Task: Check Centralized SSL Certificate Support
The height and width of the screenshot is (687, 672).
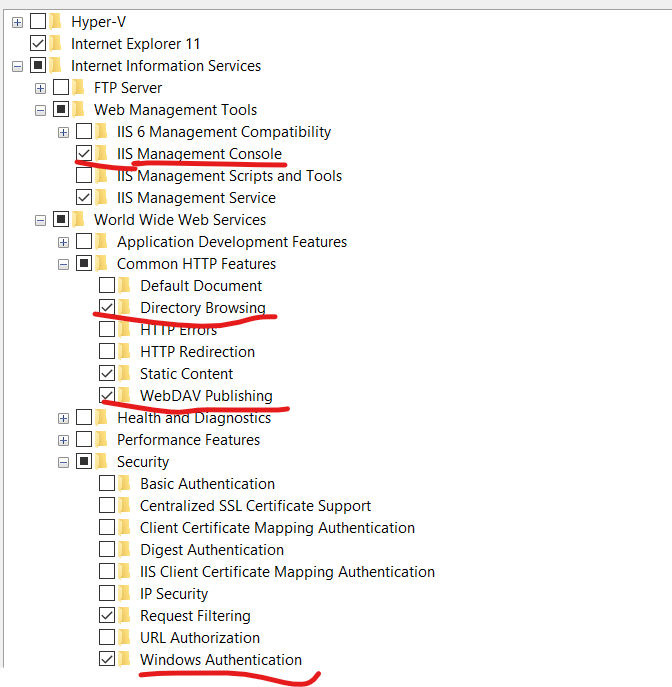Action: coord(107,505)
